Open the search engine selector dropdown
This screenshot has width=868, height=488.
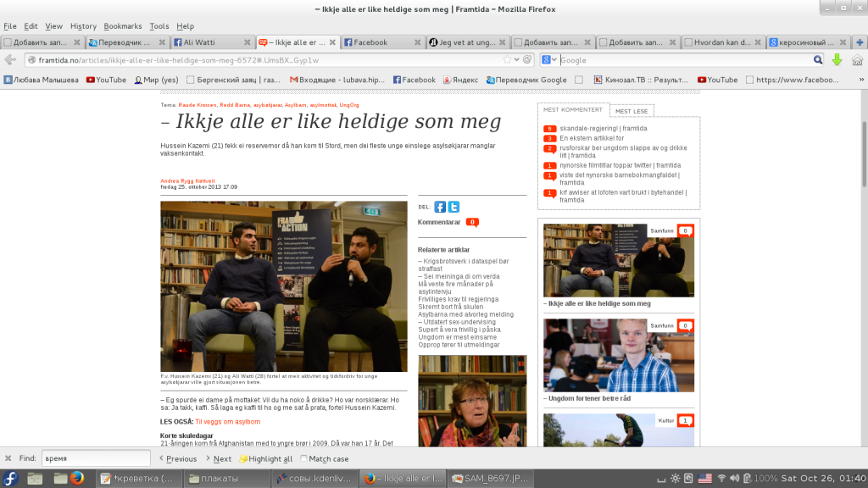550,60
